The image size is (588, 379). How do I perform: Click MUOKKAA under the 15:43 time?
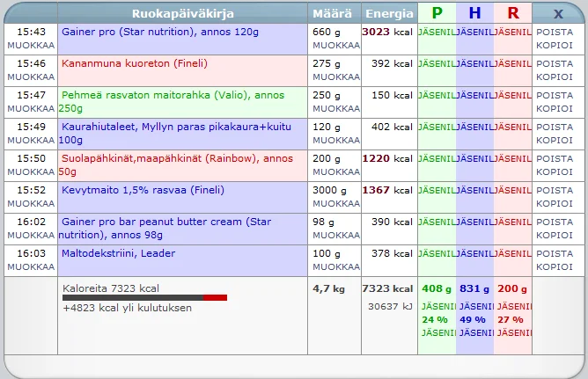[x=31, y=45]
